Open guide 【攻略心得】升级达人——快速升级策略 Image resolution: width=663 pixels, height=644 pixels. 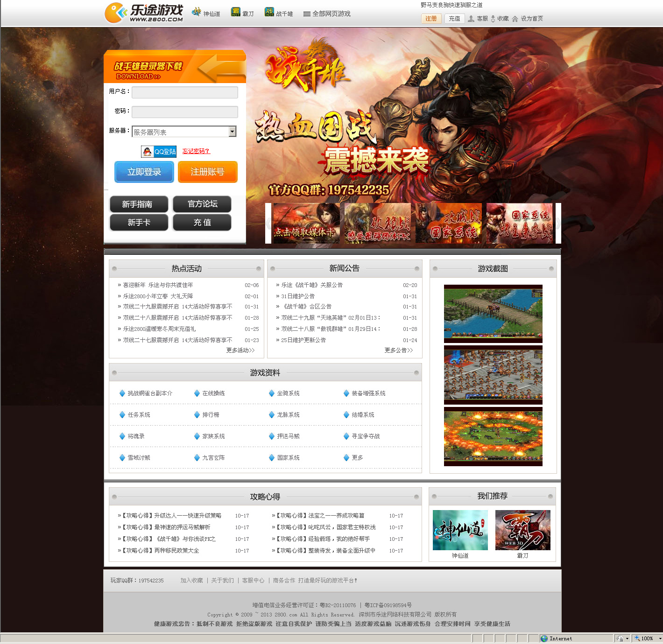pos(171,516)
